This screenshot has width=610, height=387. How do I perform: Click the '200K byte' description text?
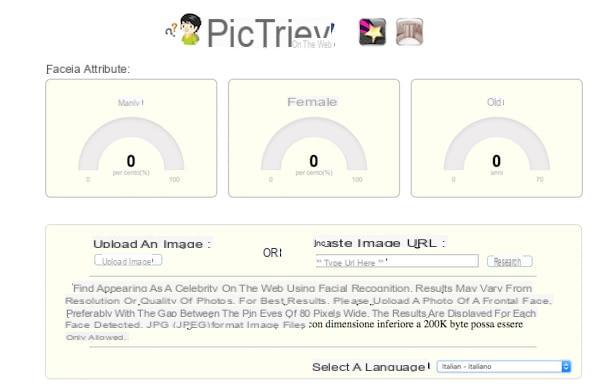click(x=446, y=324)
